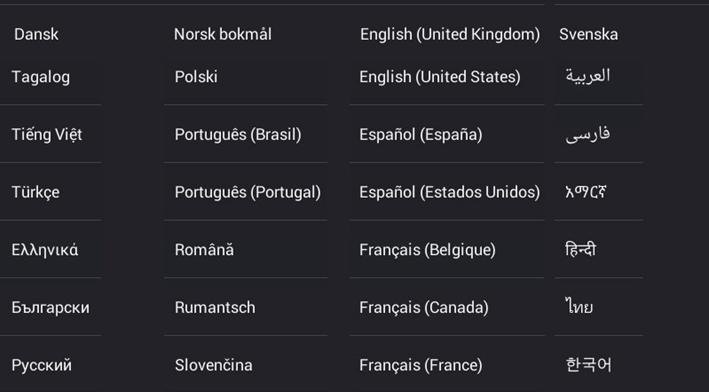Select Русский language
The height and width of the screenshot is (392, 709).
click(42, 365)
